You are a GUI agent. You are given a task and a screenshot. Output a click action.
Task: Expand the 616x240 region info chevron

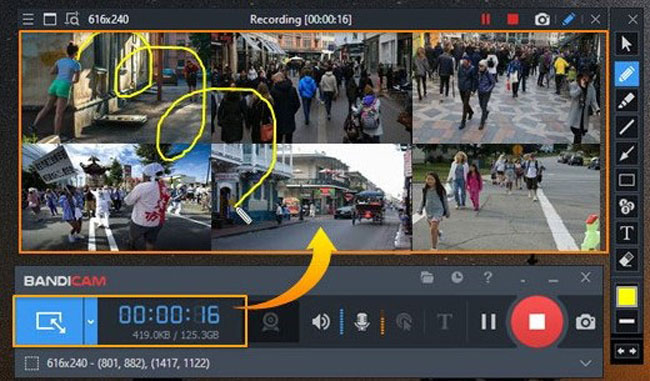point(585,364)
